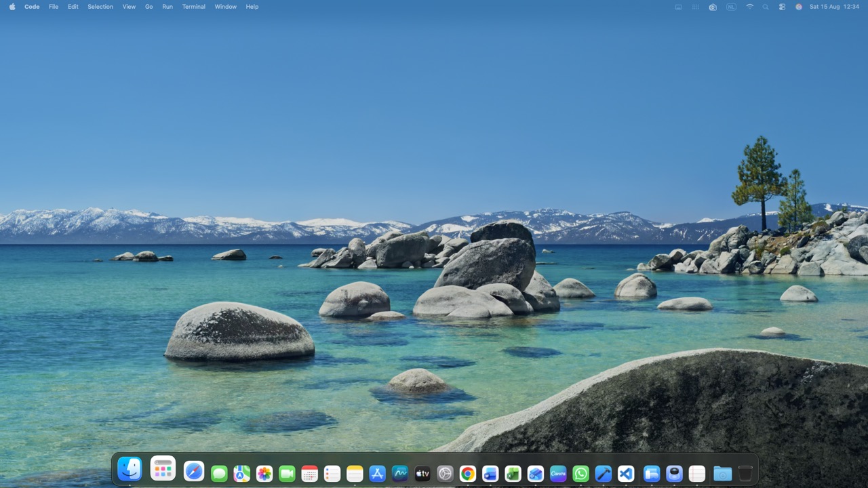Launch Safari from the Dock
This screenshot has height=488, width=868.
click(x=194, y=471)
